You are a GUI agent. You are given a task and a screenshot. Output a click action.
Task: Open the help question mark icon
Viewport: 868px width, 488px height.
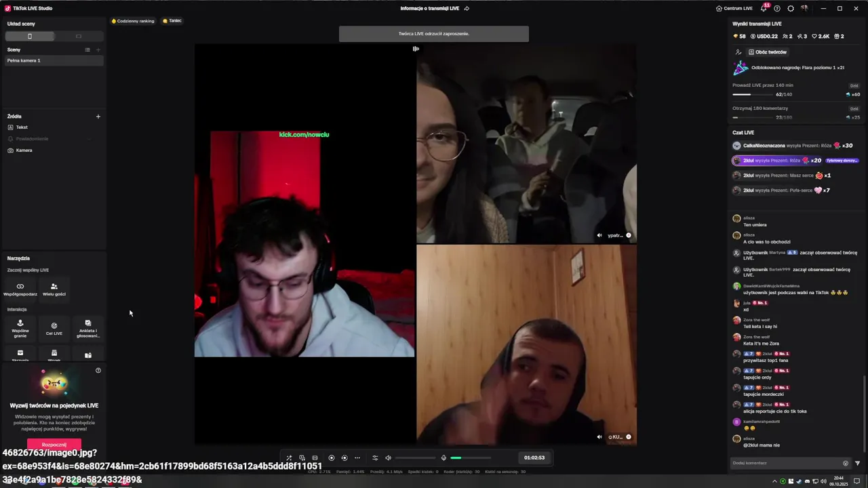pos(777,8)
